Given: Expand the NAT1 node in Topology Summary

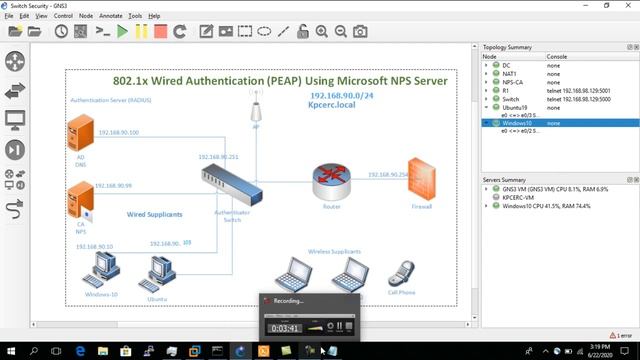Looking at the screenshot, I should click(x=486, y=74).
